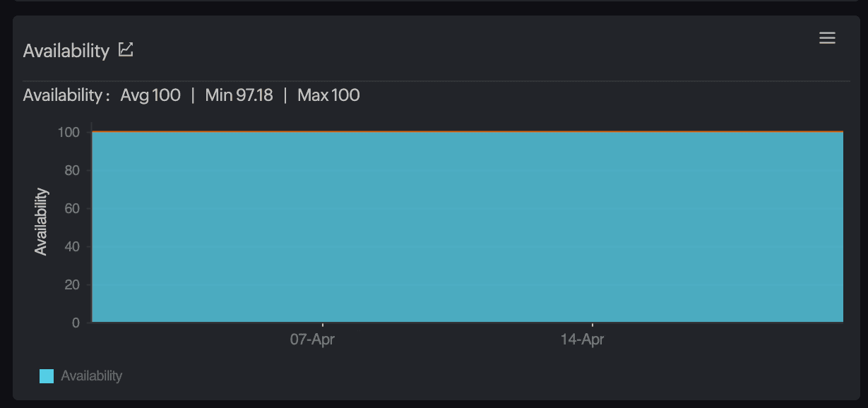868x408 pixels.
Task: Click the 20 y-axis value
Action: 73,285
